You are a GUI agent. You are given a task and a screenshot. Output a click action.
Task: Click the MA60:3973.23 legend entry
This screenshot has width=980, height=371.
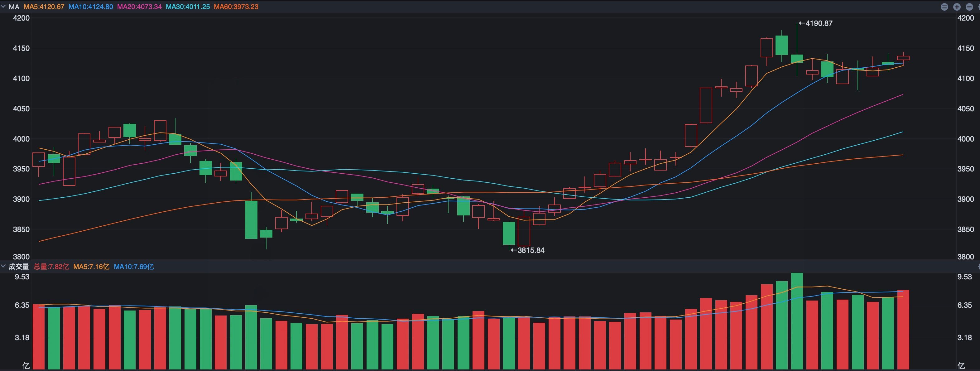click(236, 7)
